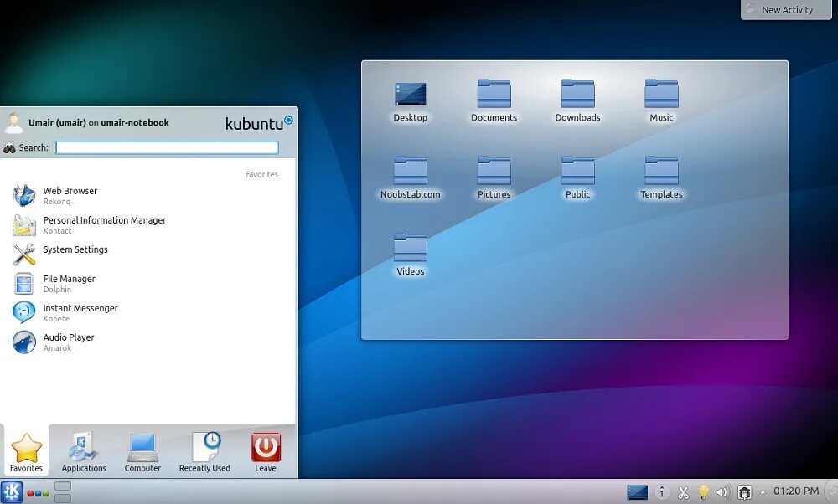This screenshot has width=838, height=504.
Task: Launch Kopete Instant Messenger
Action: click(x=147, y=313)
